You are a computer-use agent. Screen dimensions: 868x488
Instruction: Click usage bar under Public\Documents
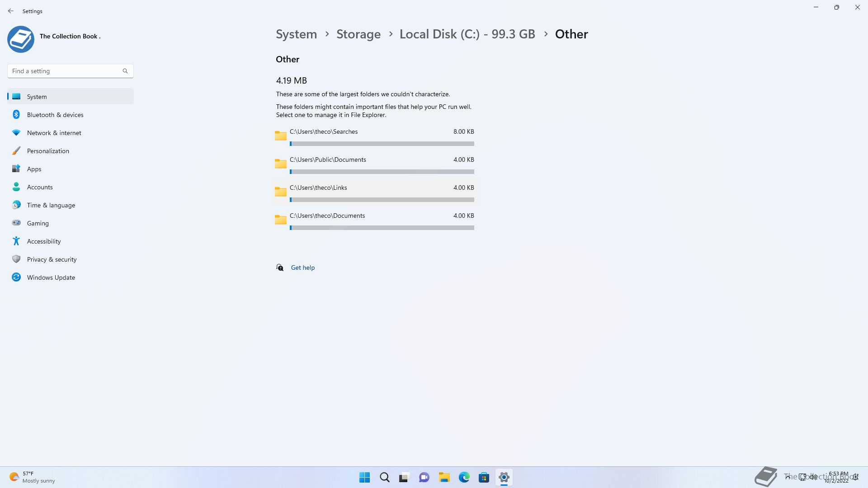(382, 172)
